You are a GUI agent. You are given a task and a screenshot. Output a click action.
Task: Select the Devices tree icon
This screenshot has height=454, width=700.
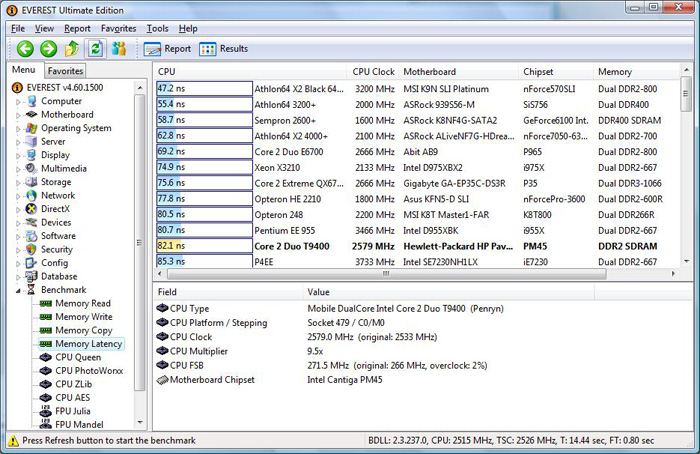[31, 222]
